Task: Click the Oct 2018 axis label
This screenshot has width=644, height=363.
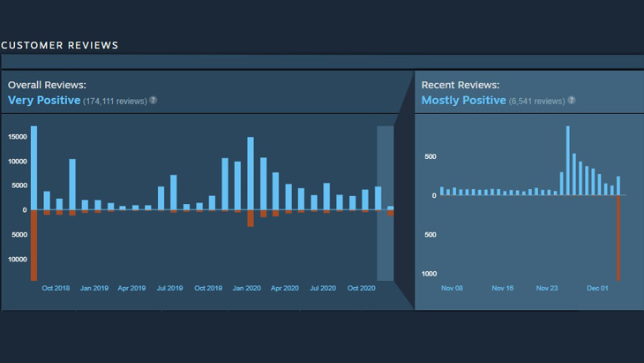Action: pos(56,288)
